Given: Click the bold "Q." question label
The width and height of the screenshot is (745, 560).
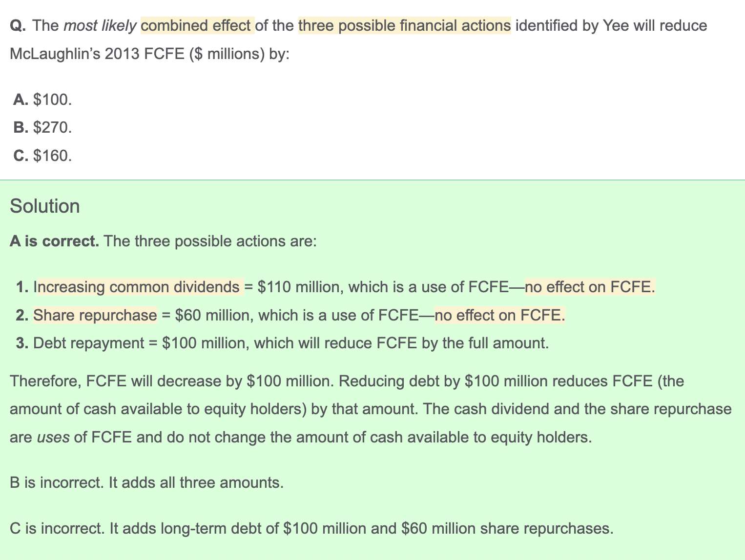Looking at the screenshot, I should pyautogui.click(x=18, y=25).
